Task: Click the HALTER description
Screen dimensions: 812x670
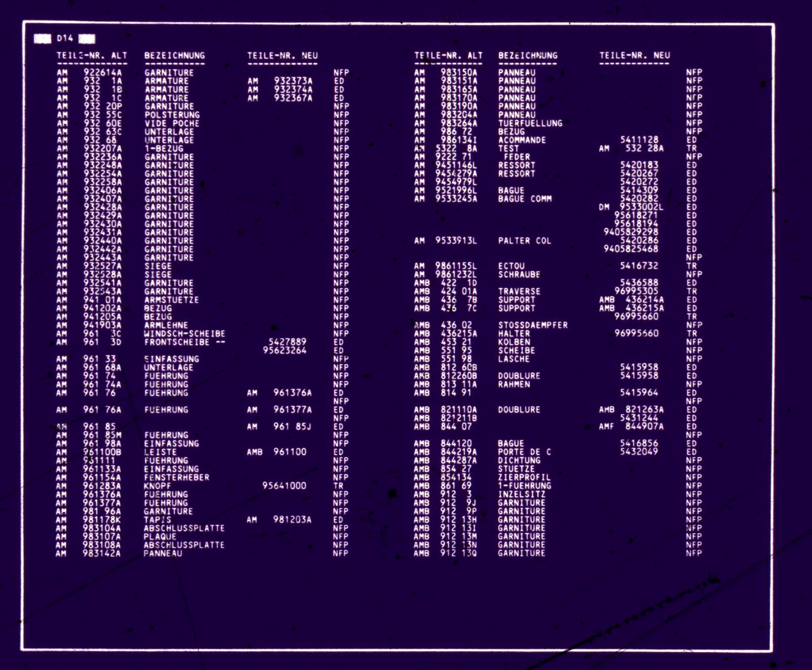Action: click(x=514, y=333)
